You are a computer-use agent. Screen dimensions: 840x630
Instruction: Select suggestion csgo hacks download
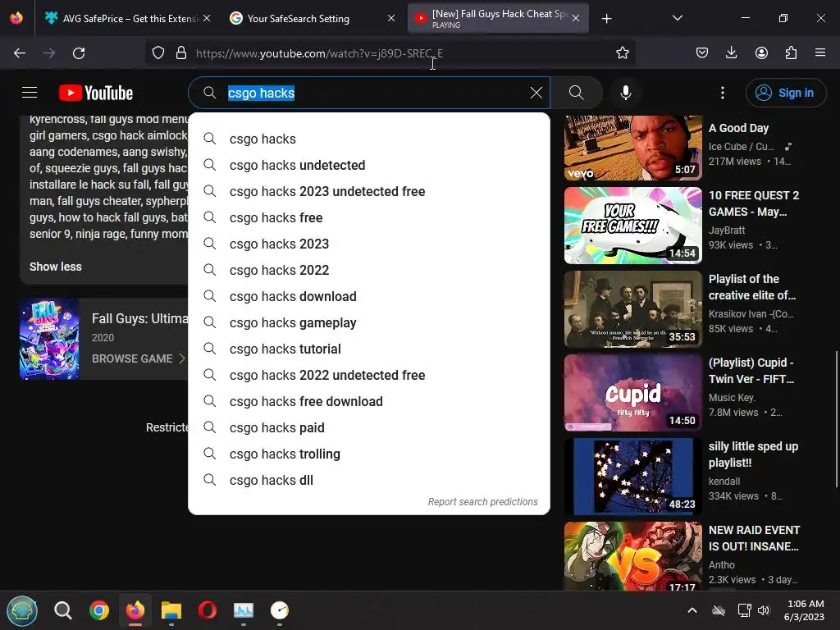369,296
